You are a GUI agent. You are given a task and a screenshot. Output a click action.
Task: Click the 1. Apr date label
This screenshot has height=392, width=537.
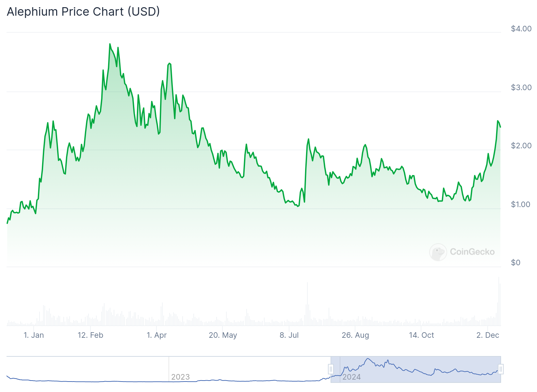pos(157,335)
